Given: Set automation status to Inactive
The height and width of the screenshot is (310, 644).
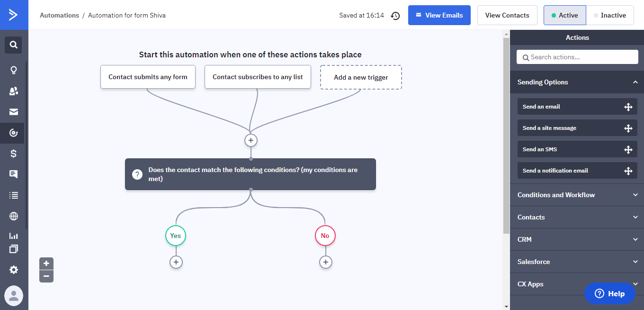Looking at the screenshot, I should tap(609, 15).
